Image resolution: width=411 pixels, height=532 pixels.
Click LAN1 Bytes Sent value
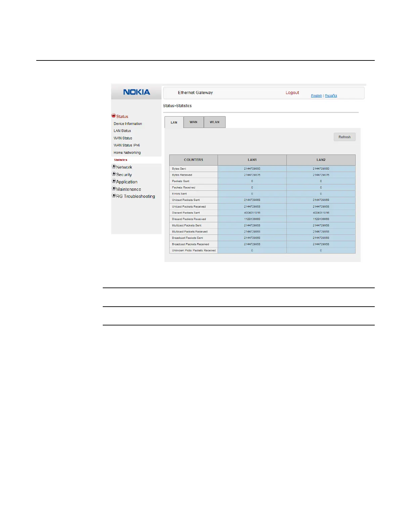pyautogui.click(x=252, y=169)
